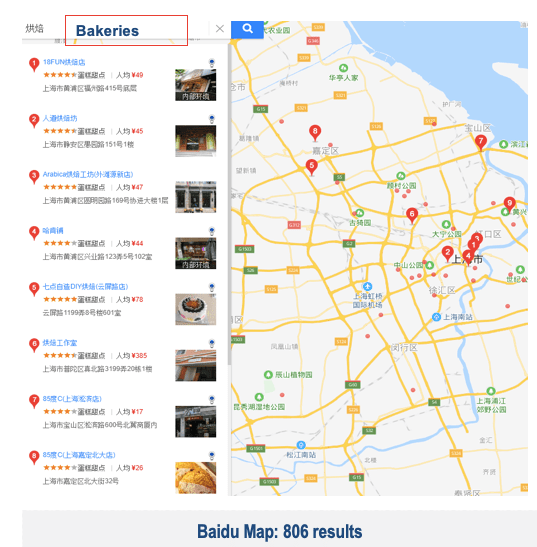The image size is (537, 547).
Task: Click the 华亭人家 map icon
Action: (x=343, y=68)
